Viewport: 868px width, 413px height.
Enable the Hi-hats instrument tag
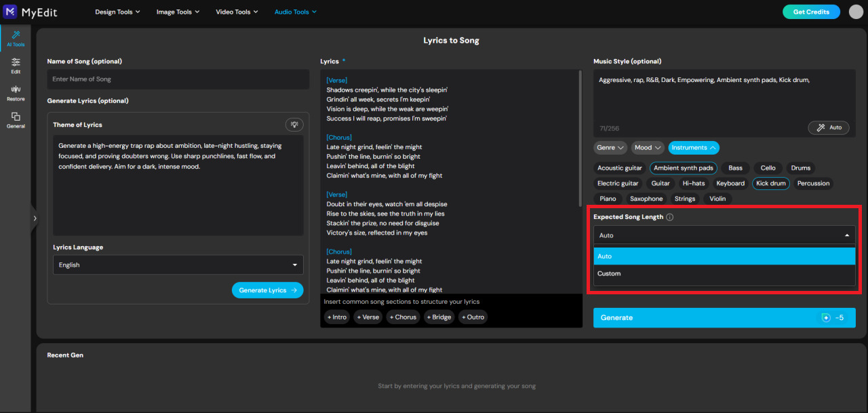693,183
